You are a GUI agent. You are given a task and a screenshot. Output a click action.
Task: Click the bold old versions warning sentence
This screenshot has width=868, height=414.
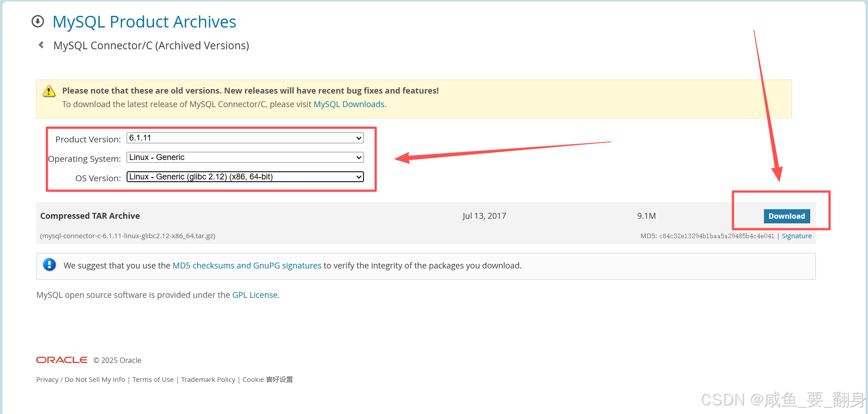(x=250, y=91)
